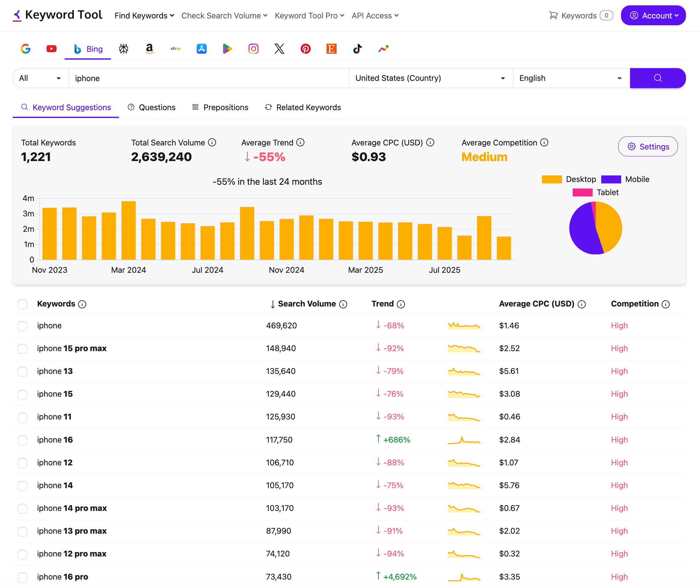Open the All filter dropdown
Viewport: 700px width, 588px height.
[41, 78]
